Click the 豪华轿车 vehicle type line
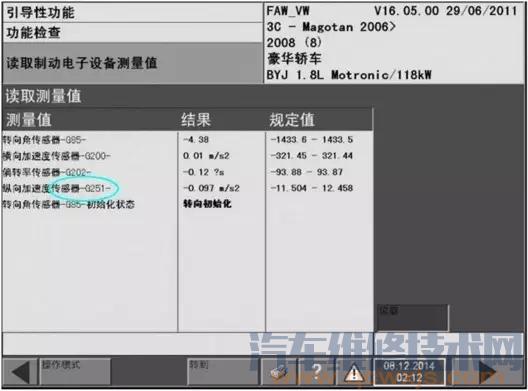528x391 pixels. coord(294,59)
